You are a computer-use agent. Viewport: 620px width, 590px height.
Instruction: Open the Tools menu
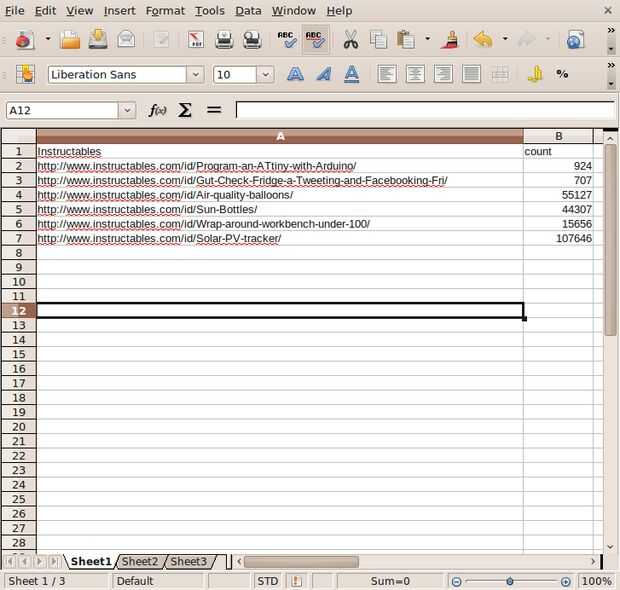tap(210, 11)
